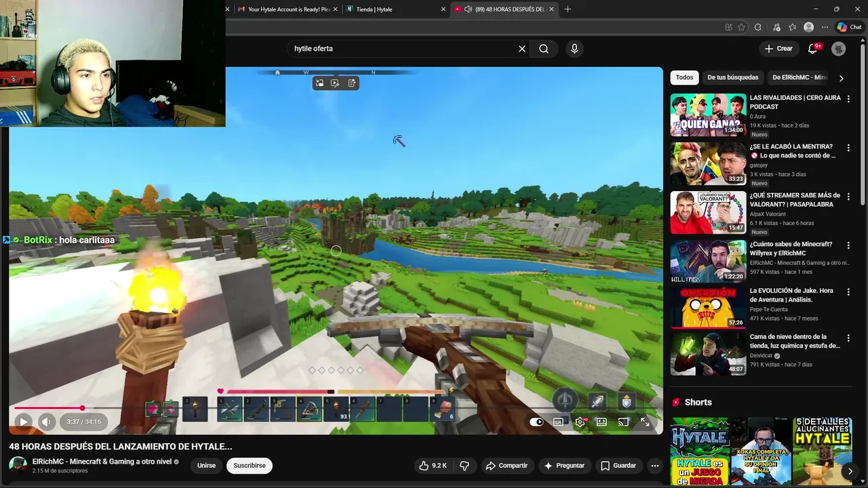The width and height of the screenshot is (868, 488).
Task: Clear the search box with the X
Action: click(522, 49)
